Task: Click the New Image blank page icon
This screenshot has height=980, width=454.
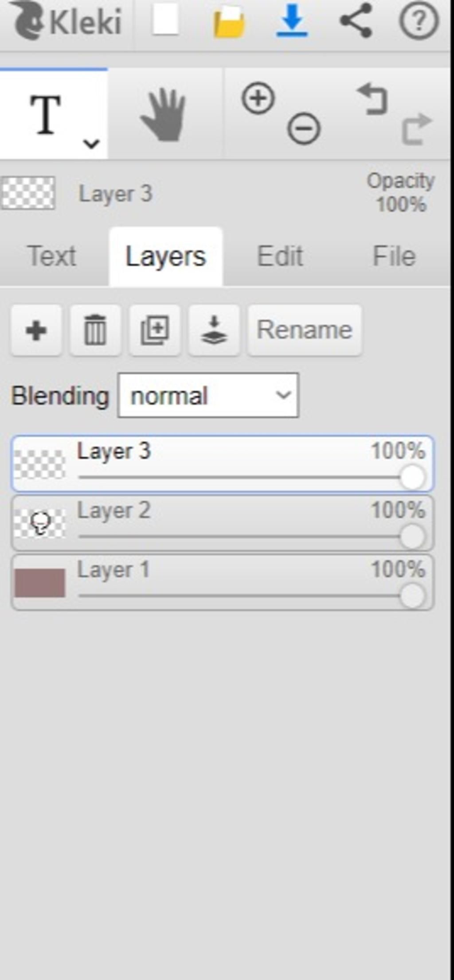Action: point(165,20)
